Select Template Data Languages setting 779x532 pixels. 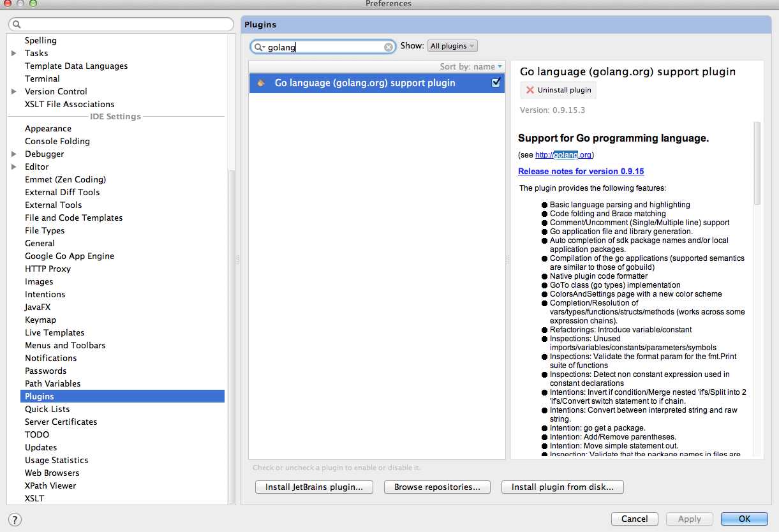77,66
